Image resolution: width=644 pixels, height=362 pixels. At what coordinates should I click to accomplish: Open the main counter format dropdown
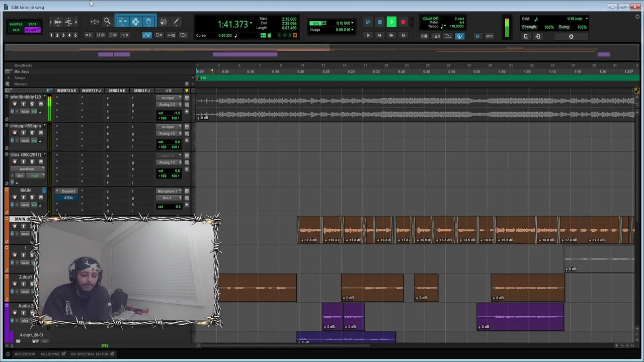[251, 23]
